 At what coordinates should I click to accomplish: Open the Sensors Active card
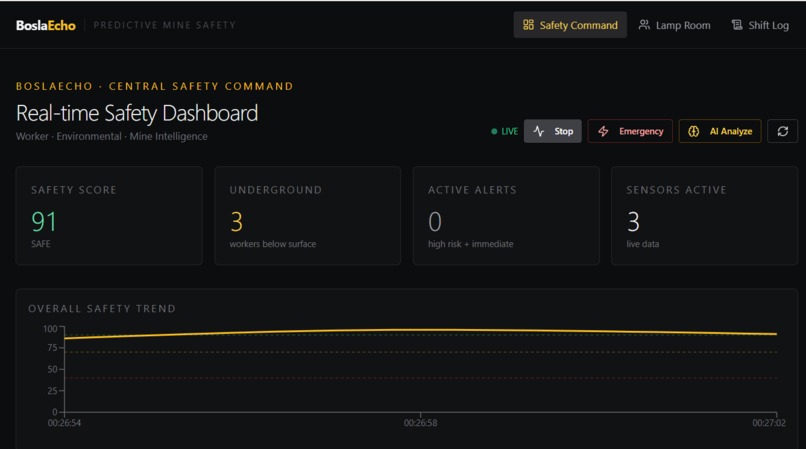704,215
